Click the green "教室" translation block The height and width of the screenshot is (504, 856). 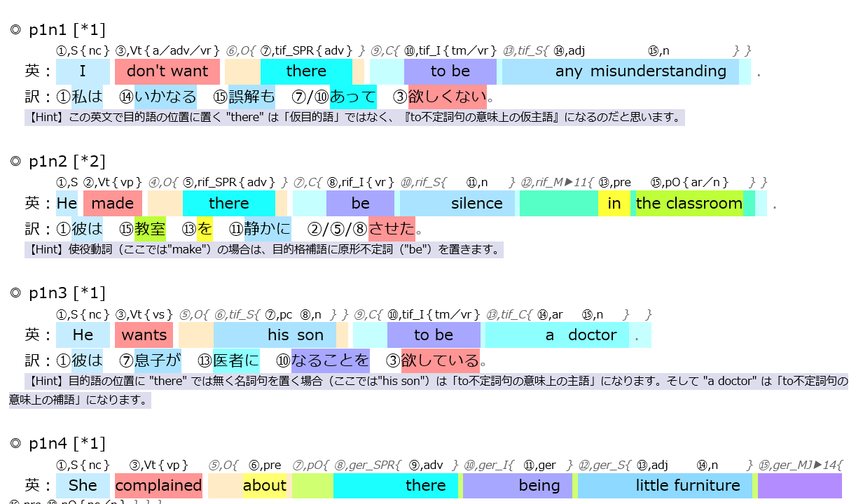pos(150,227)
